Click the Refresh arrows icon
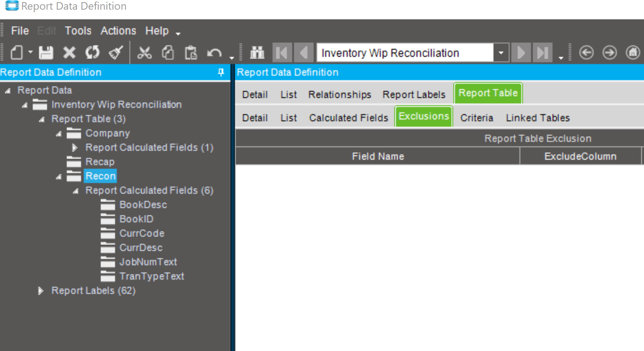Screen dimensions: 644x351 92,53
